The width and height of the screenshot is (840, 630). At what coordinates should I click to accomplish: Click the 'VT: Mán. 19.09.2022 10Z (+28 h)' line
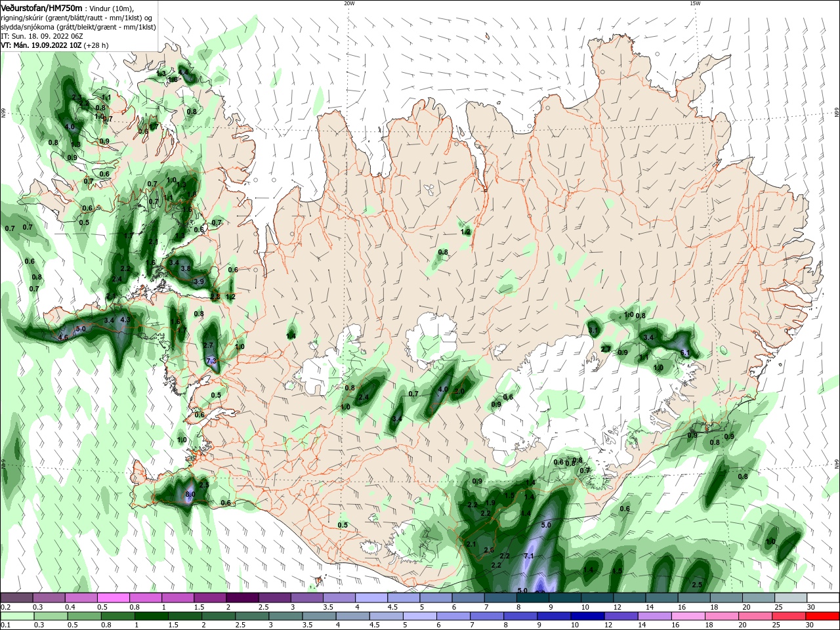(x=54, y=45)
